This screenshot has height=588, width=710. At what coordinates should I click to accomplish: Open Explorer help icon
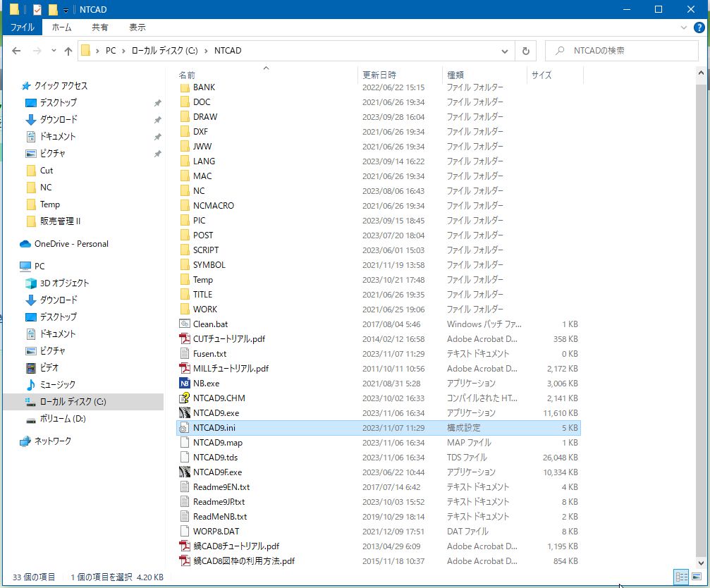coord(699,27)
